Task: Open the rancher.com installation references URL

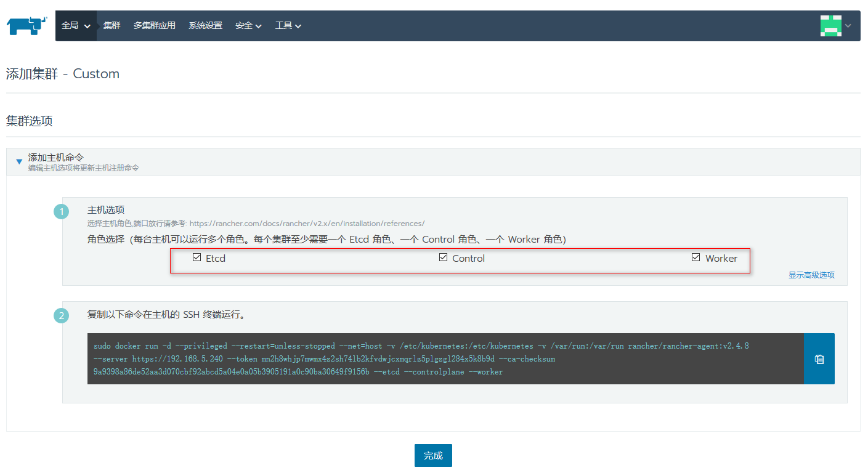Action: tap(307, 224)
